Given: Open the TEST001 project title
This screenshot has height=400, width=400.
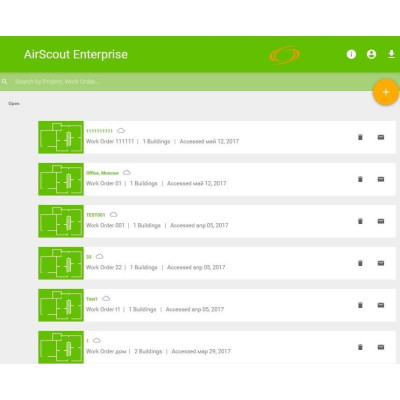Looking at the screenshot, I should (x=96, y=215).
